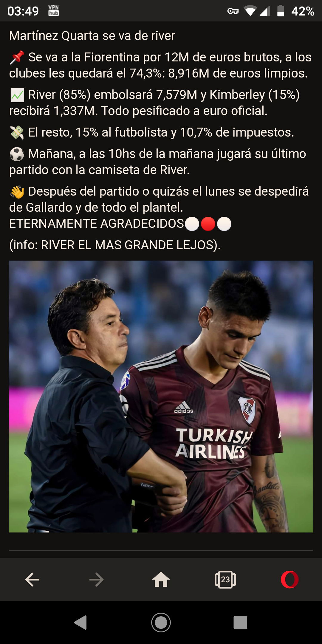Screen dimensions: 322x644
Task: Open the photo of coach and player
Action: [x=161, y=397]
